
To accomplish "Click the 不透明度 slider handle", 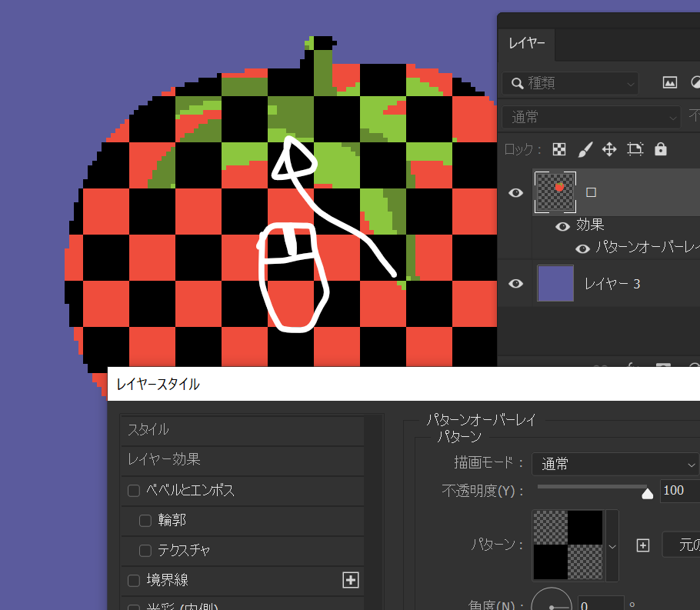I will click(x=648, y=493).
